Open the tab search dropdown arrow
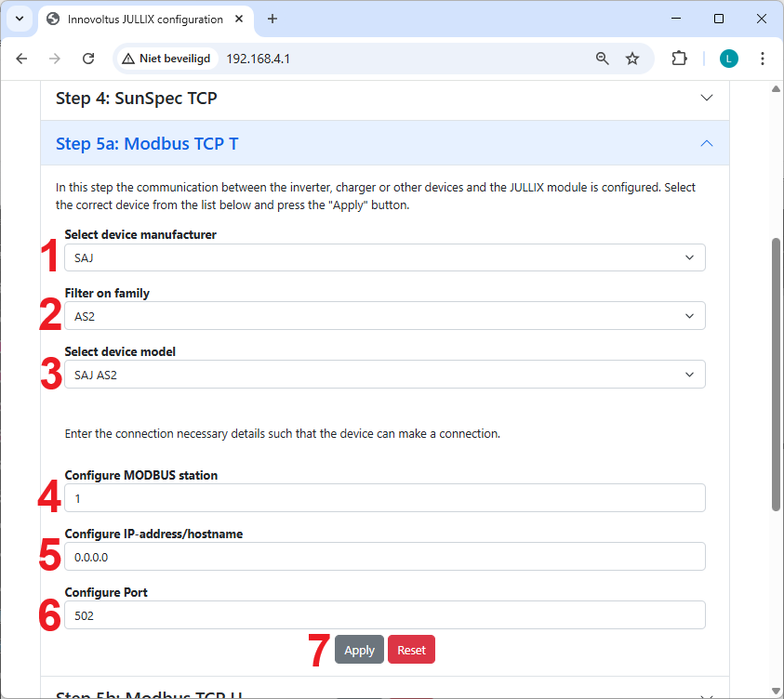Viewport: 784px width, 699px height. tap(19, 19)
